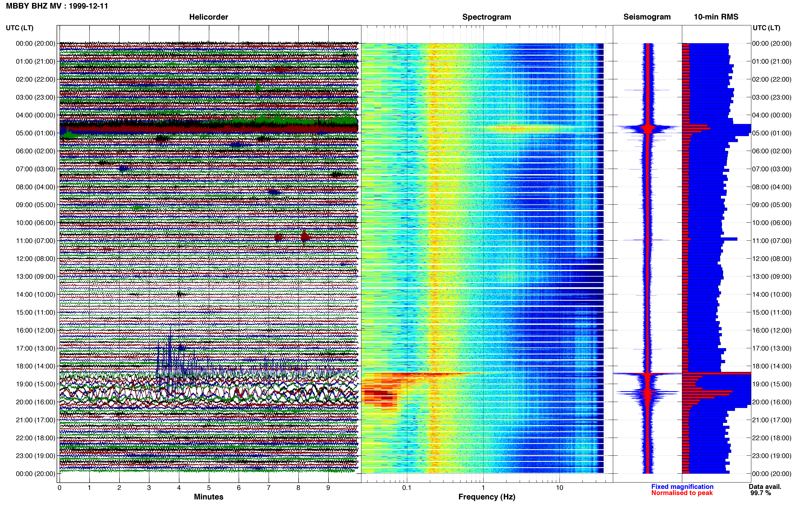Click the right 'UTC (LT)' axis label
The width and height of the screenshot is (812, 508).
(x=766, y=28)
